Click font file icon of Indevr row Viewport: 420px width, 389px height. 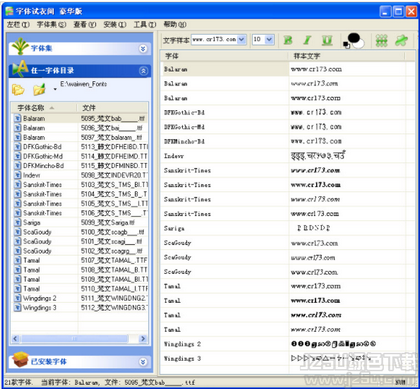click(18, 175)
